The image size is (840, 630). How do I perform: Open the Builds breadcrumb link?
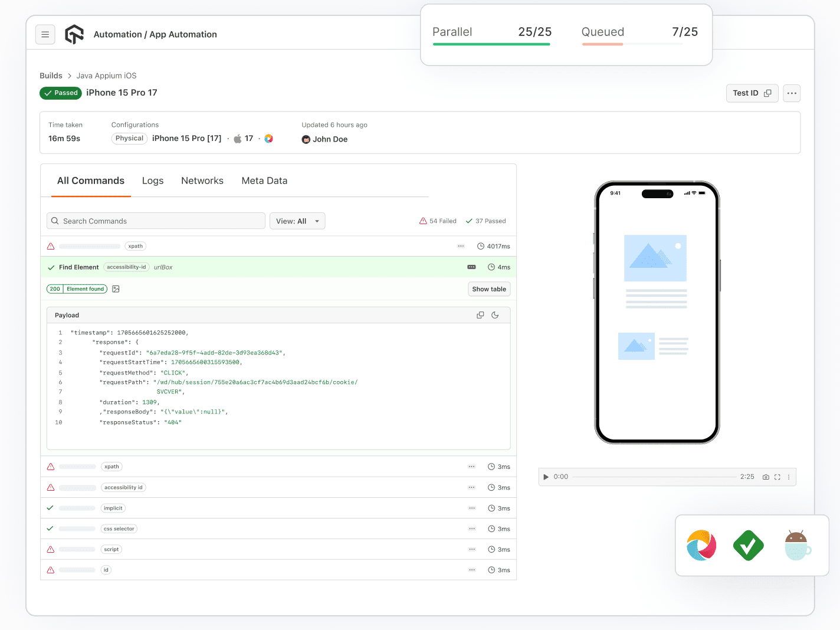click(x=51, y=76)
